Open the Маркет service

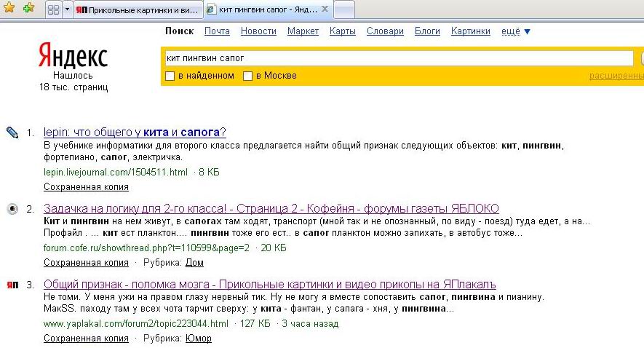pos(303,31)
